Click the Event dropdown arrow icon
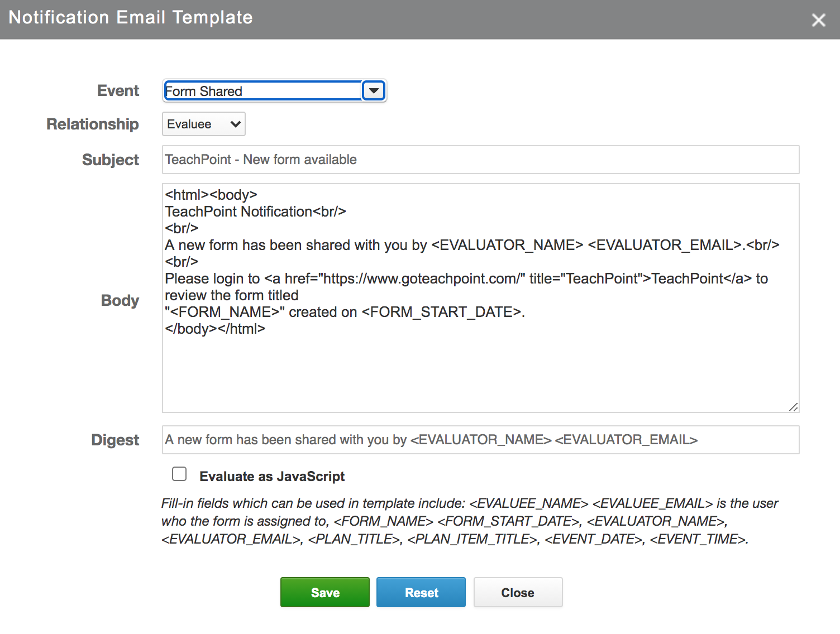Image resolution: width=840 pixels, height=634 pixels. 373,90
